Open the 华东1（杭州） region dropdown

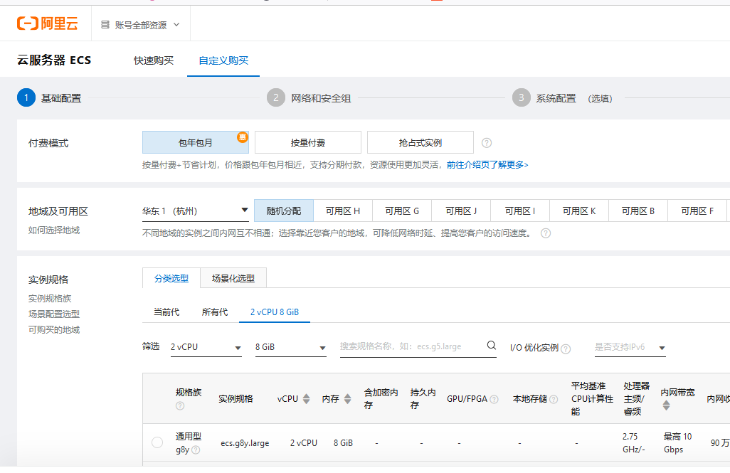(x=195, y=211)
